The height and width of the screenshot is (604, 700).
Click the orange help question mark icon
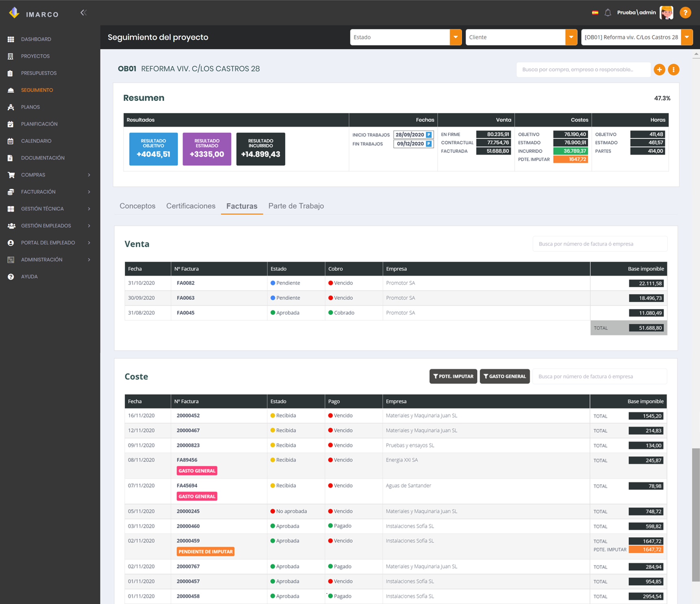click(685, 13)
